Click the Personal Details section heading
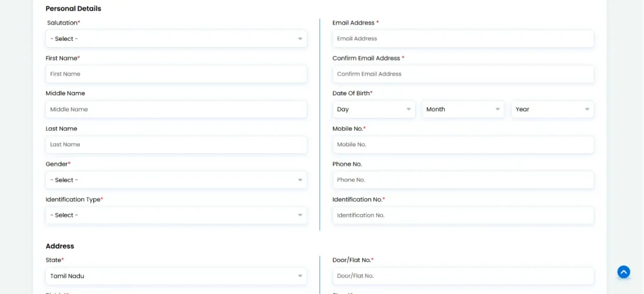The width and height of the screenshot is (644, 294). [73, 9]
